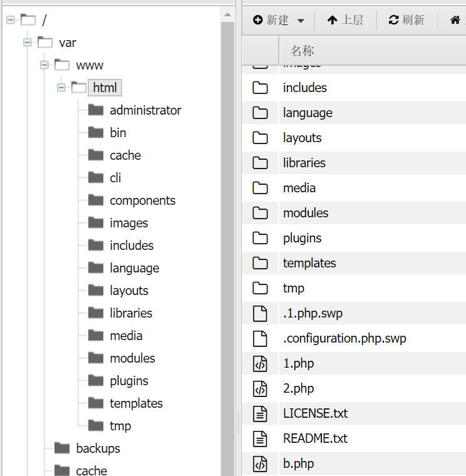The height and width of the screenshot is (476, 466).
Task: Click the language folder icon in file list
Action: [x=260, y=113]
